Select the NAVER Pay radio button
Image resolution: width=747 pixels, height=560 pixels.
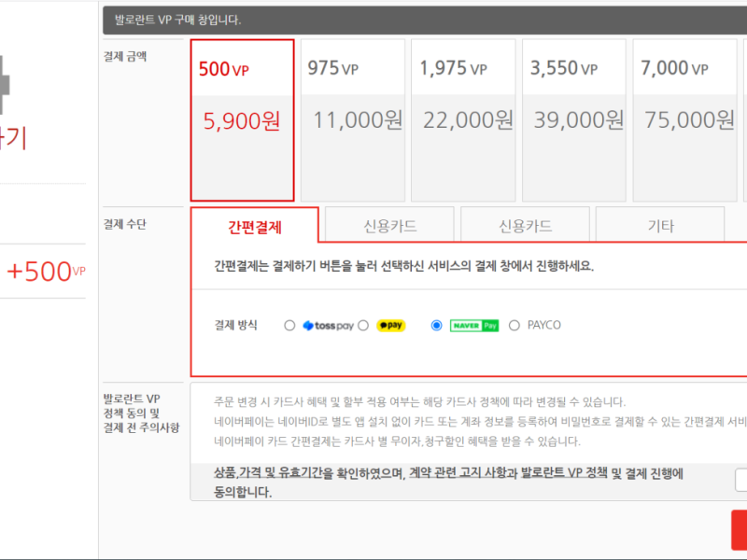(x=436, y=326)
